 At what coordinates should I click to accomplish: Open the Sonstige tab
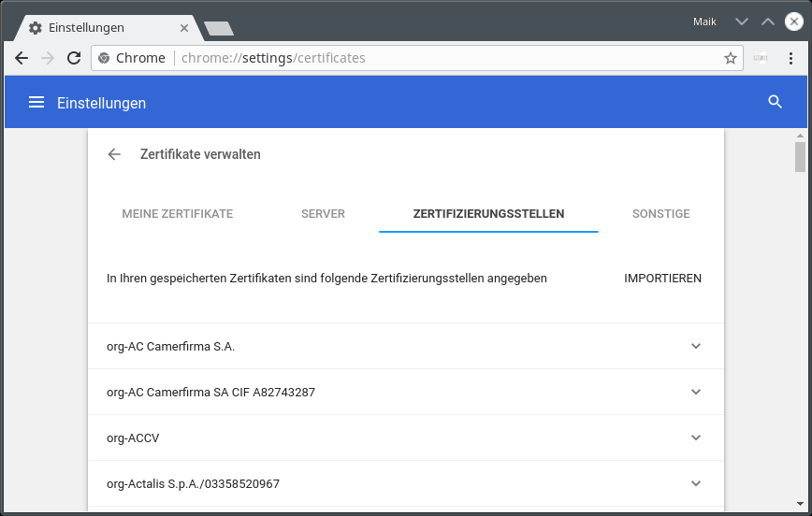pyautogui.click(x=660, y=214)
